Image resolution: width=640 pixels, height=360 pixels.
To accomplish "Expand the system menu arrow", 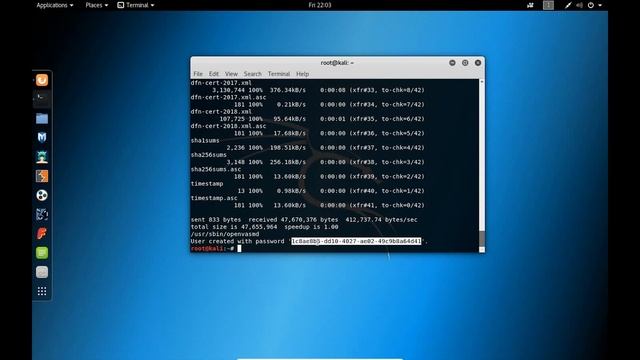I will (600, 5).
